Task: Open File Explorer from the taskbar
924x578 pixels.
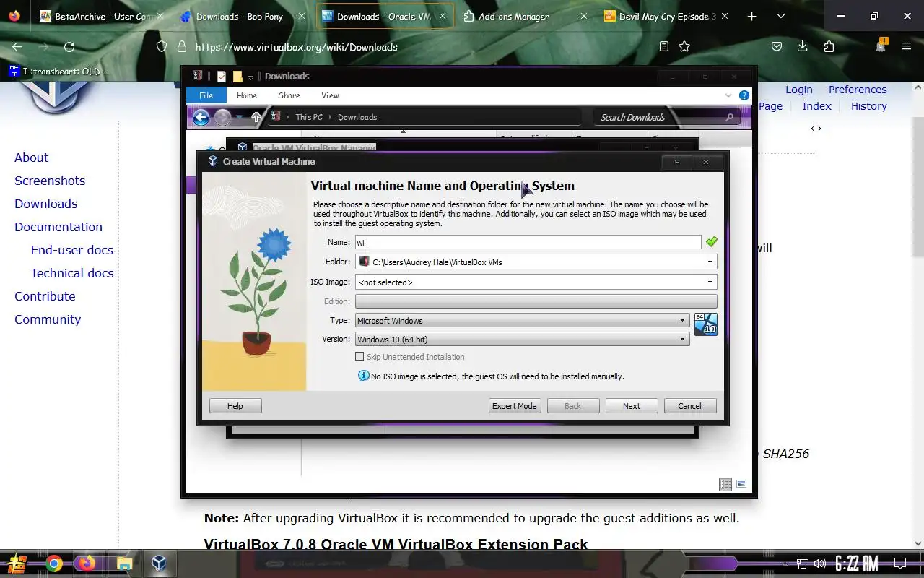Action: 124,564
